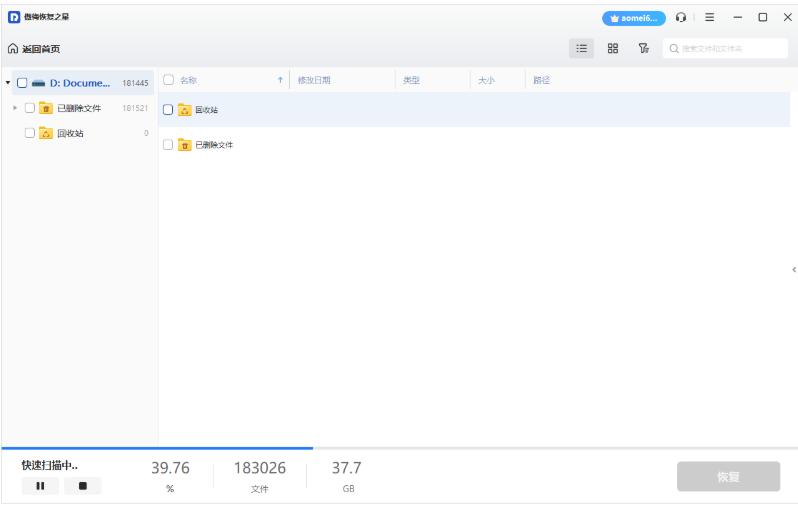Open the hamburger main menu
This screenshot has width=798, height=505.
pyautogui.click(x=709, y=17)
